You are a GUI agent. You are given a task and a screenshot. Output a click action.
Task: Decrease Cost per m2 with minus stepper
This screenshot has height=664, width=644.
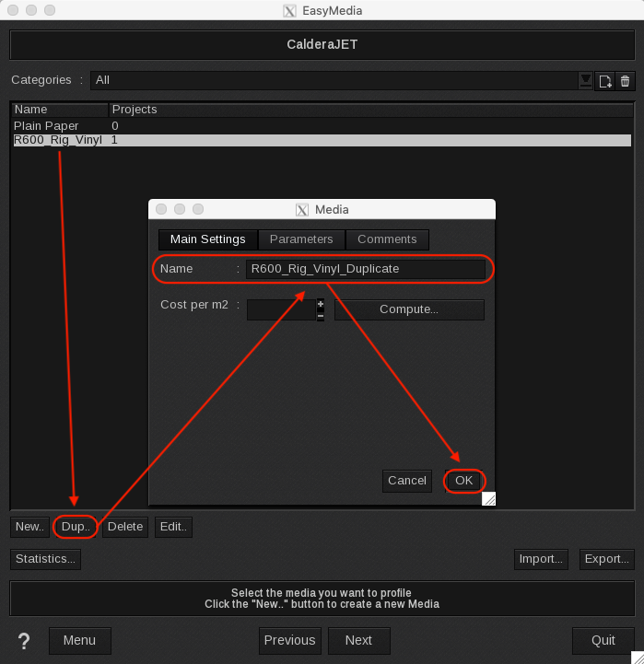(x=321, y=315)
